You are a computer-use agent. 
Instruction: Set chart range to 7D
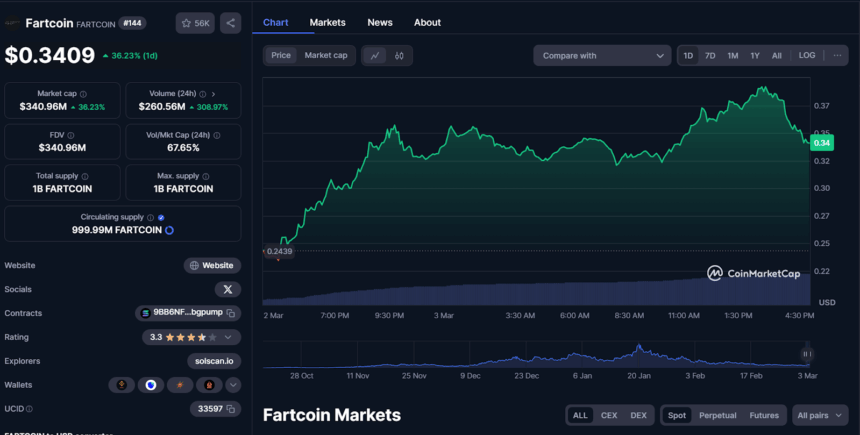click(710, 55)
